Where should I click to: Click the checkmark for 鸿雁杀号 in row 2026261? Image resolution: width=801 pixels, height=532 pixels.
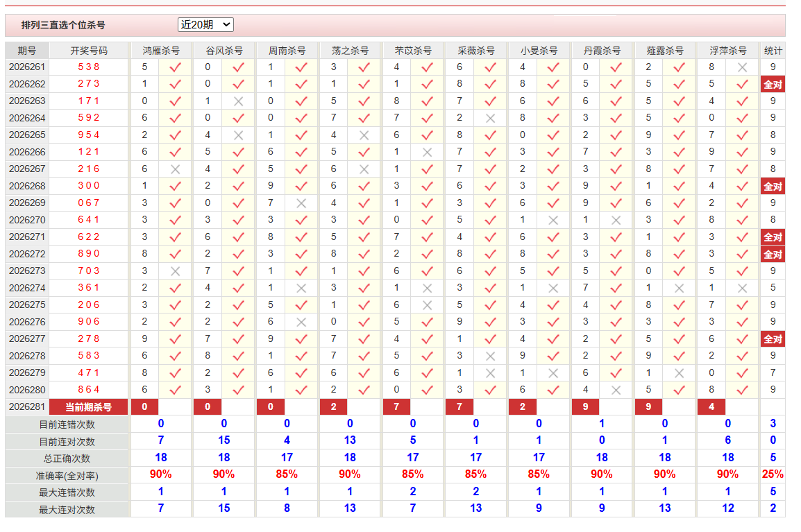pos(175,67)
